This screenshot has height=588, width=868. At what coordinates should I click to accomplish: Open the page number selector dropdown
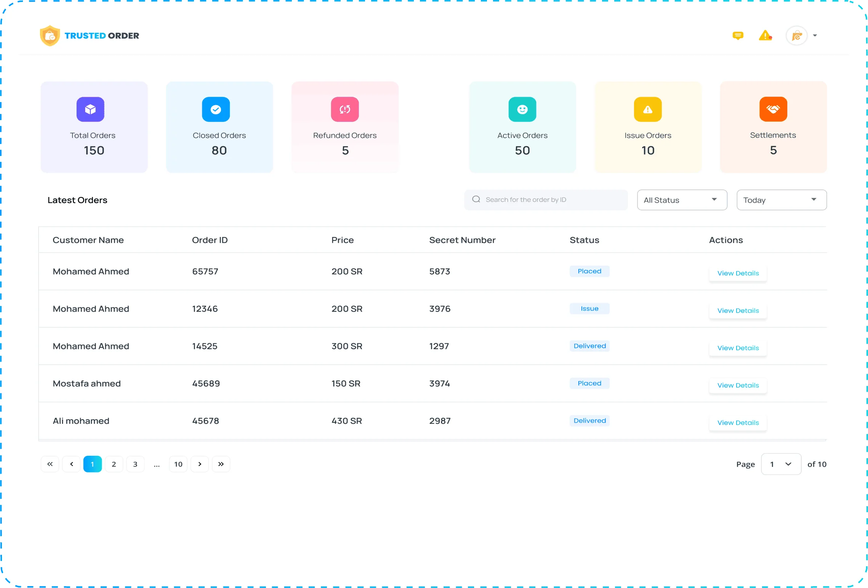coord(781,464)
